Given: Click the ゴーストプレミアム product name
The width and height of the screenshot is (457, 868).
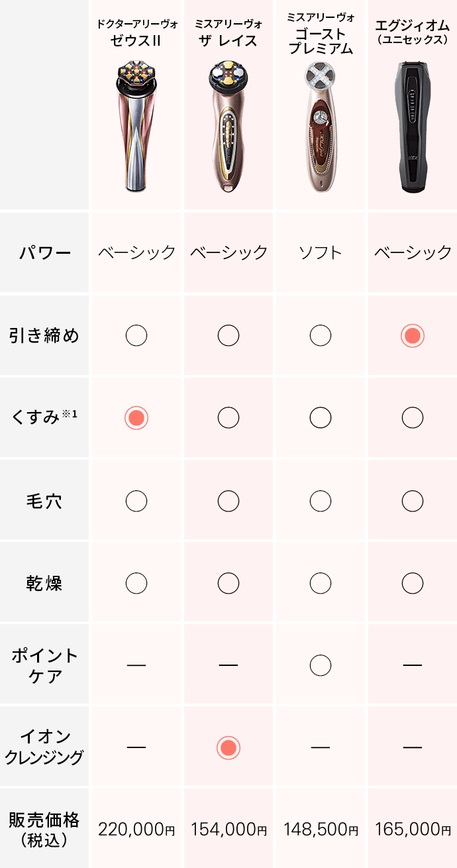Looking at the screenshot, I should tap(321, 35).
